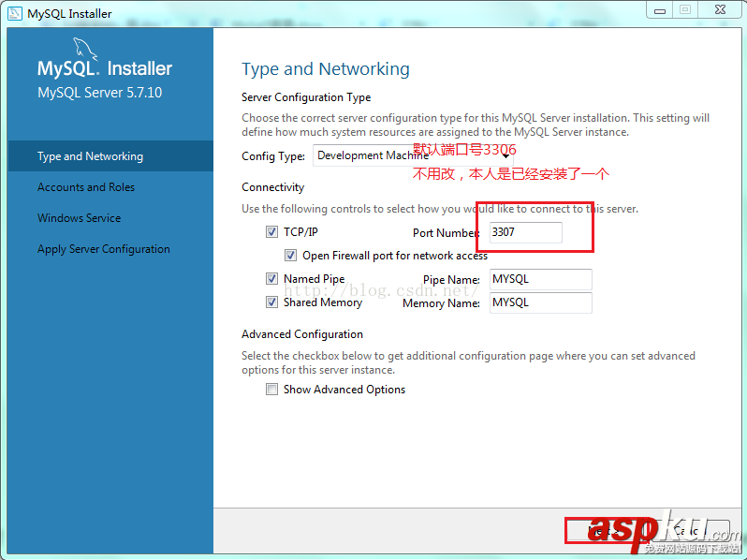
Task: Click the 'Server Configuration Type' heading
Action: pyautogui.click(x=306, y=97)
